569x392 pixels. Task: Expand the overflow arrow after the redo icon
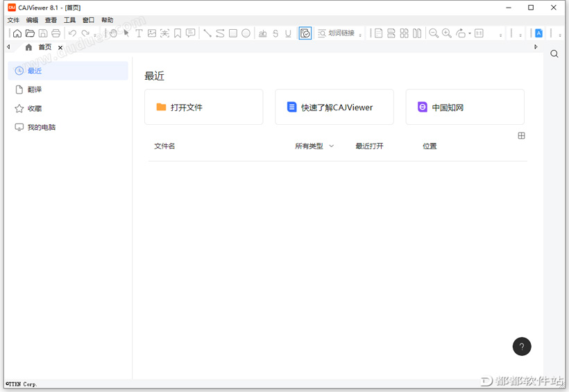click(95, 35)
